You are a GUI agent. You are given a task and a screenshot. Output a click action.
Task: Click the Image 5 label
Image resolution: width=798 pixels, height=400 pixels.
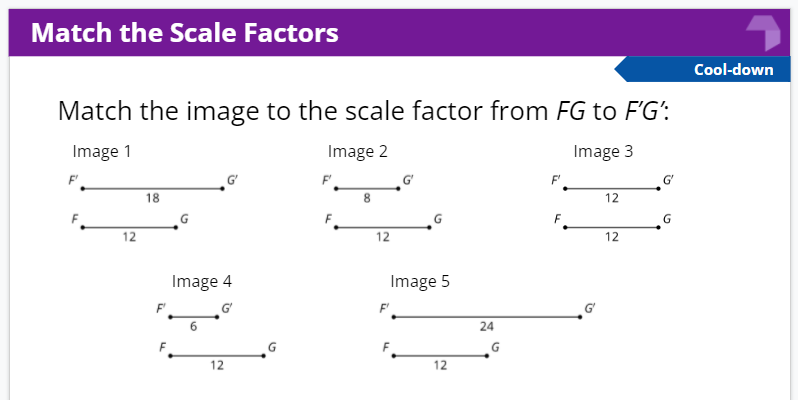420,281
